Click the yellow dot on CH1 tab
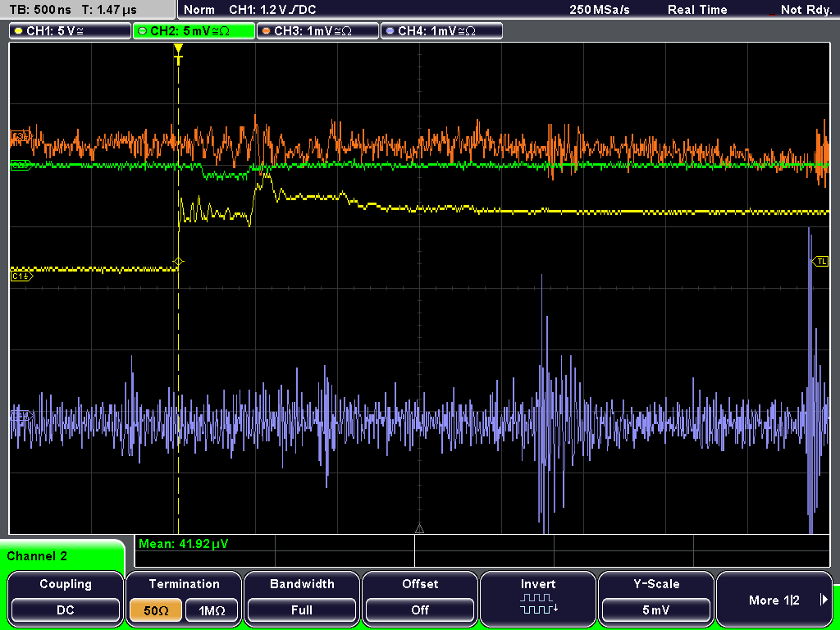The image size is (840, 630). (x=19, y=31)
